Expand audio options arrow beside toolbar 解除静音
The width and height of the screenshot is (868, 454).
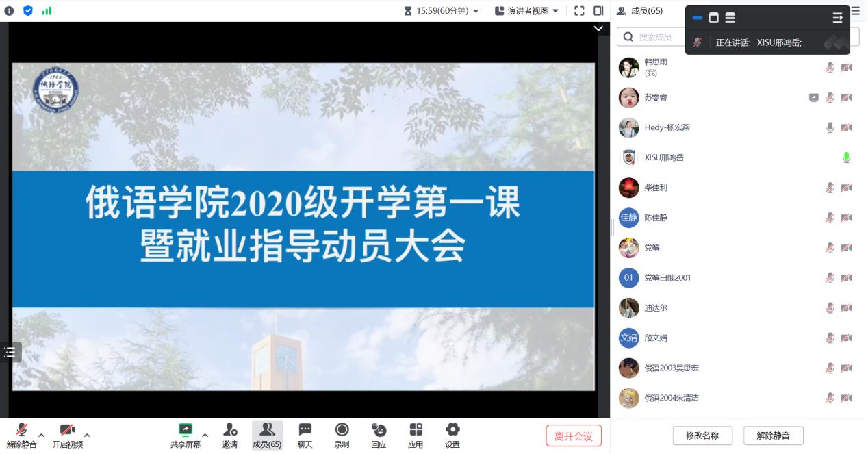(41, 435)
